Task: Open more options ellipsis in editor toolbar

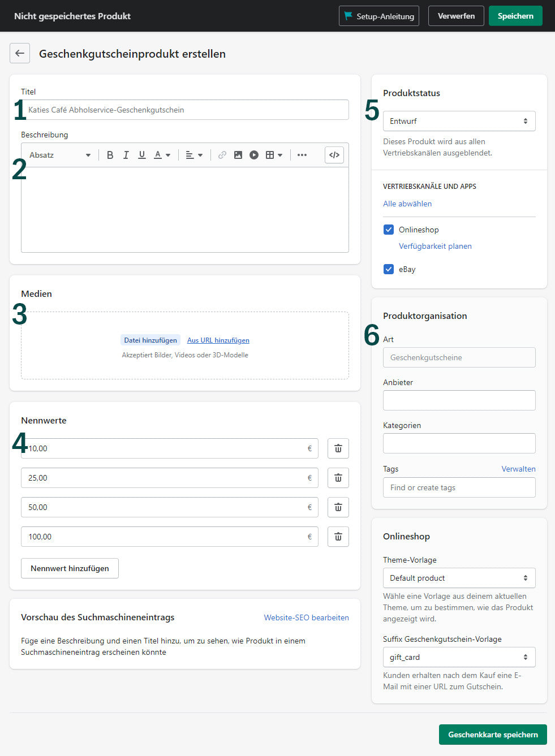Action: 302,155
